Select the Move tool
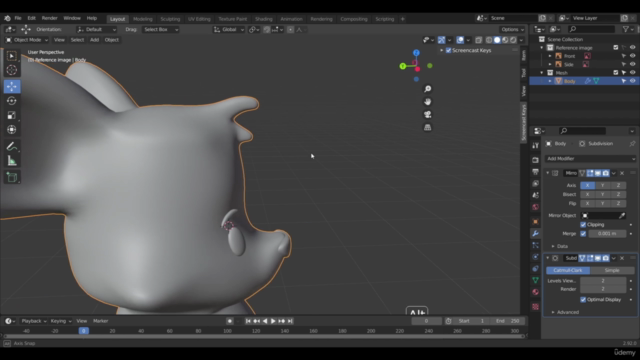Screen dimensions: 640x360 coord(11,87)
